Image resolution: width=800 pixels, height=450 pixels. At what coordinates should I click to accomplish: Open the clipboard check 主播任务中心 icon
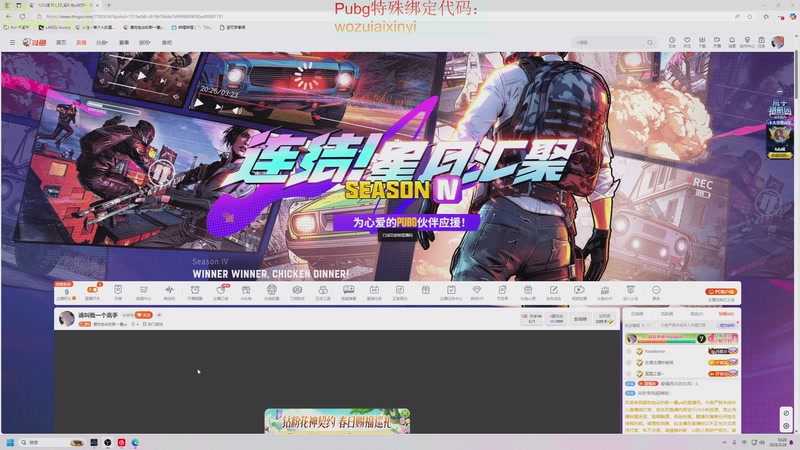pos(451,292)
